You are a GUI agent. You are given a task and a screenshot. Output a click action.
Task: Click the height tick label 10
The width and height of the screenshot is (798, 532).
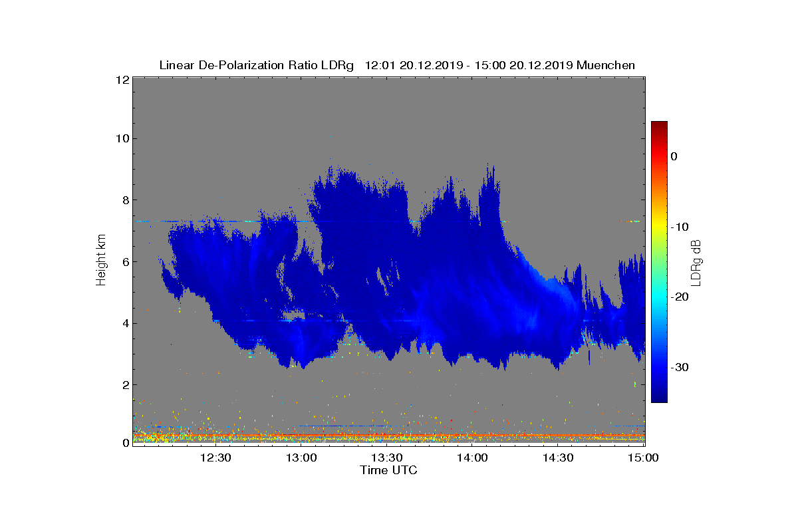tap(122, 138)
